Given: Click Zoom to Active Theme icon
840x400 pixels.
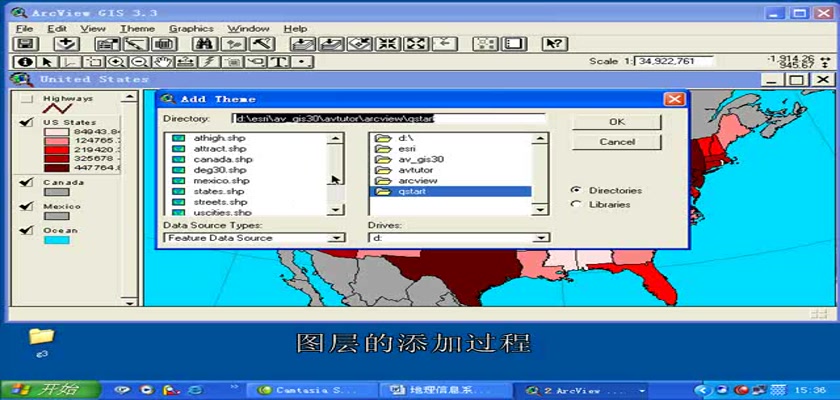Looking at the screenshot, I should (x=332, y=44).
